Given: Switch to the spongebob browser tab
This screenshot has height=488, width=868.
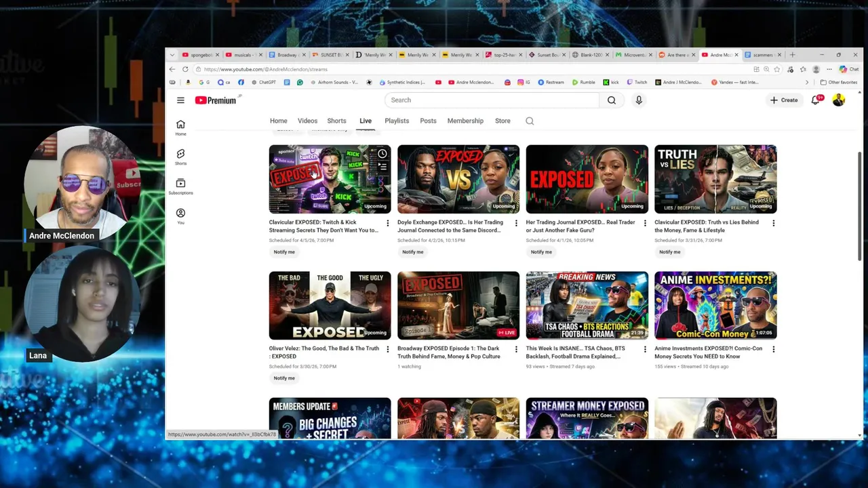Looking at the screenshot, I should (201, 55).
